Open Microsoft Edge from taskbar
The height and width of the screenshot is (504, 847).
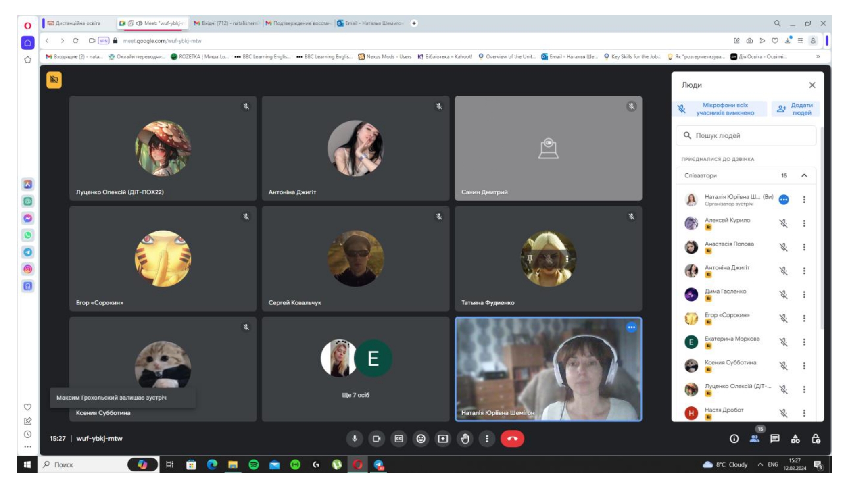point(212,464)
